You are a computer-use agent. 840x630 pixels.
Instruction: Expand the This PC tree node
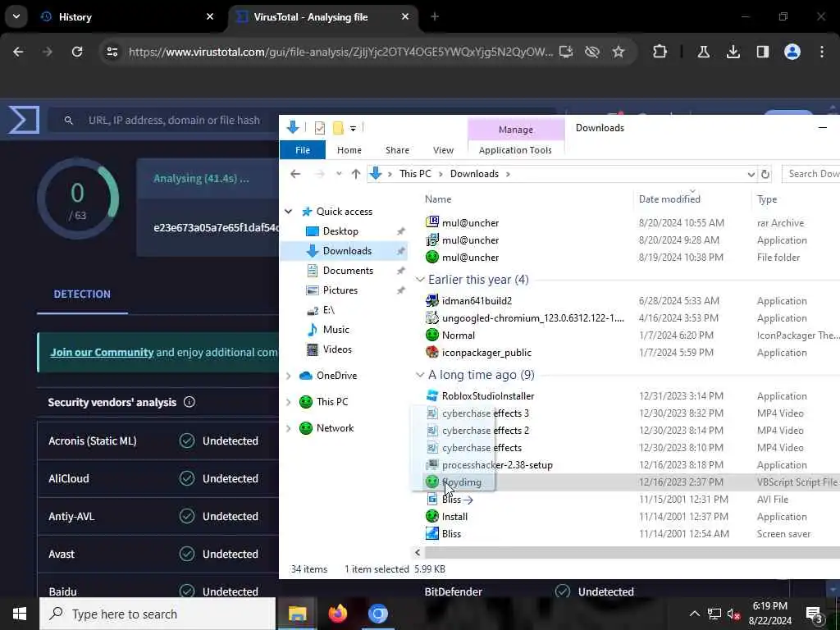coord(288,402)
